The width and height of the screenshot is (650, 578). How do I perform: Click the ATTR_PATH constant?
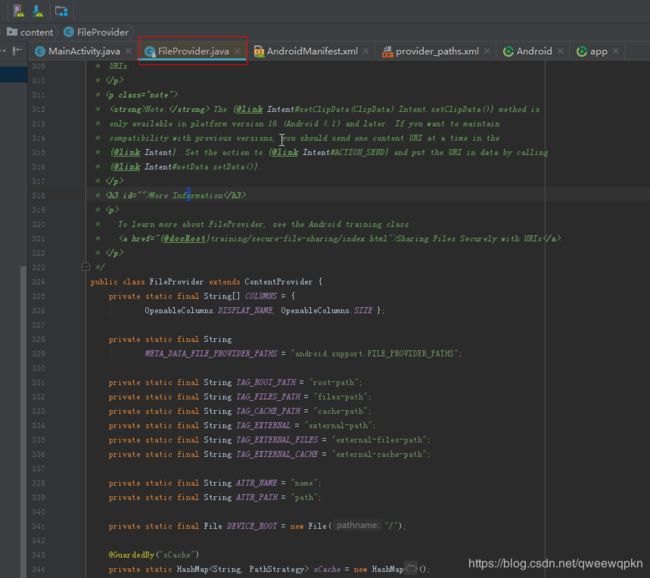point(257,498)
